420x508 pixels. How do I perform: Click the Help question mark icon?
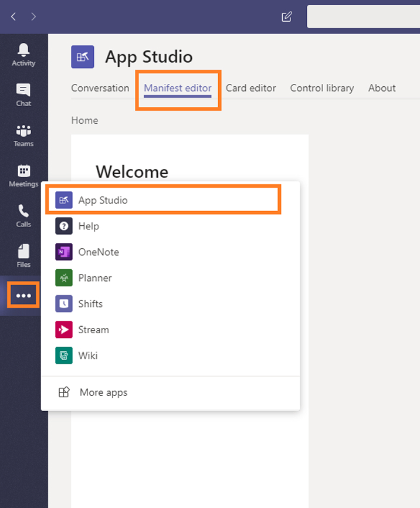point(64,226)
